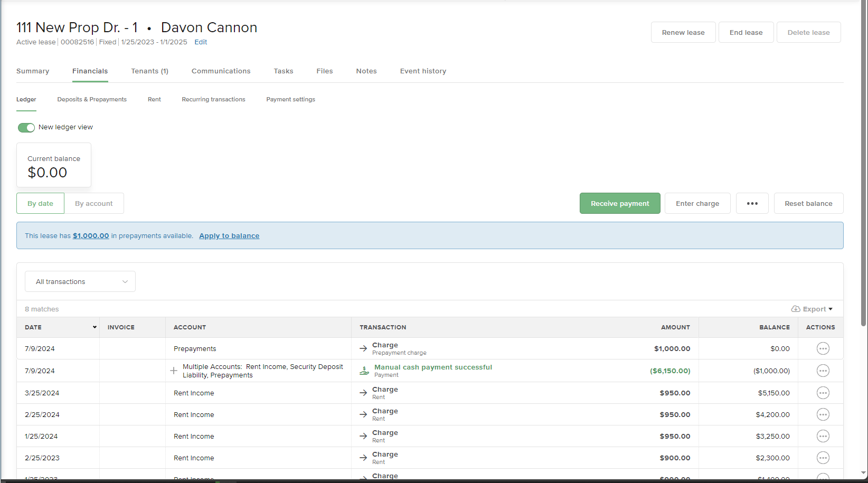Image resolution: width=868 pixels, height=483 pixels.
Task: Click the Edit lease link
Action: pyautogui.click(x=201, y=42)
